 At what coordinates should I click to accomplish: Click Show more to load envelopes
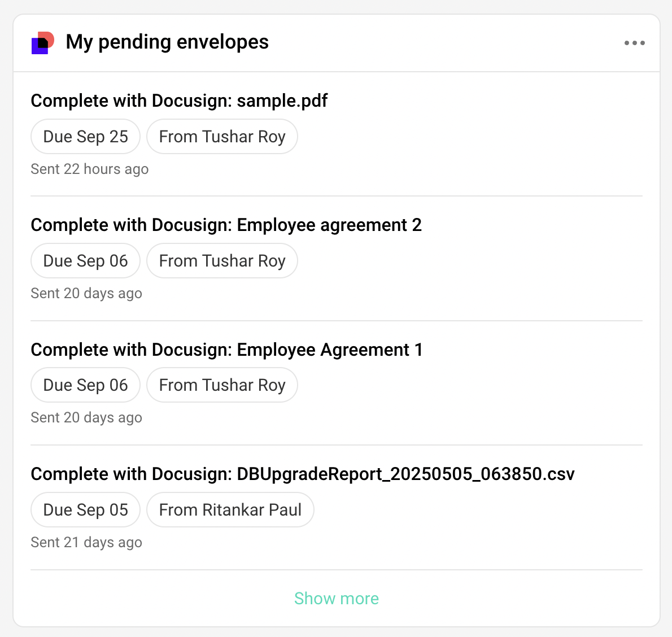pyautogui.click(x=336, y=598)
